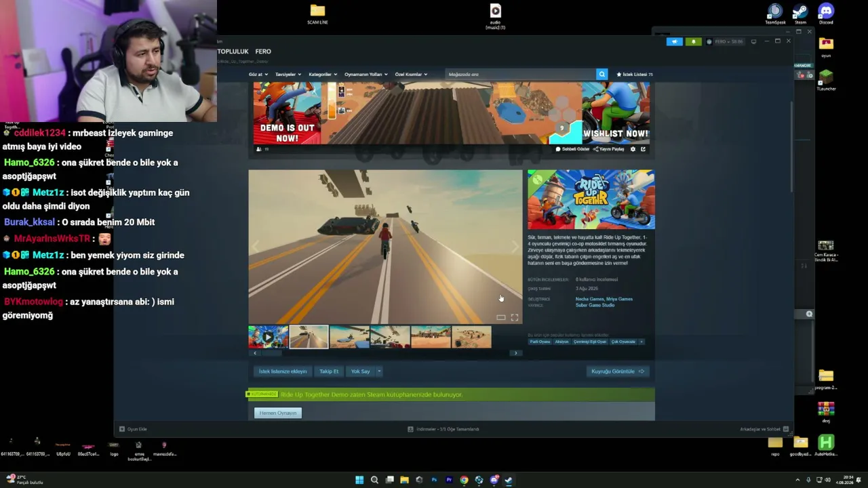This screenshot has width=868, height=488.
Task: Click the Yok Say ignore button
Action: click(x=361, y=371)
